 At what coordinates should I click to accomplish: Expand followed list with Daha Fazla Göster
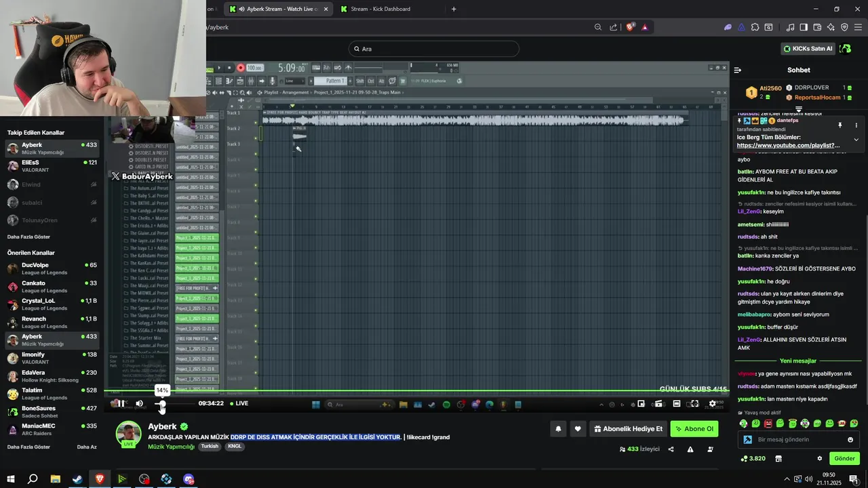click(28, 237)
